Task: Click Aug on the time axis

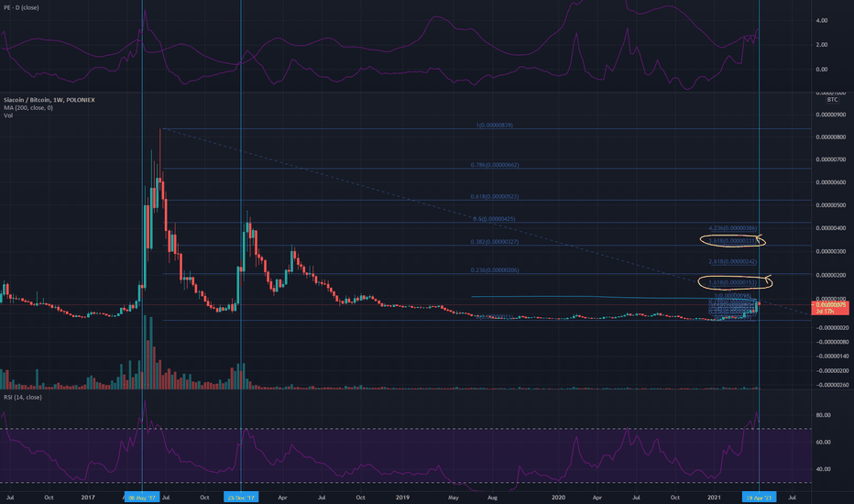Action: coord(492,498)
